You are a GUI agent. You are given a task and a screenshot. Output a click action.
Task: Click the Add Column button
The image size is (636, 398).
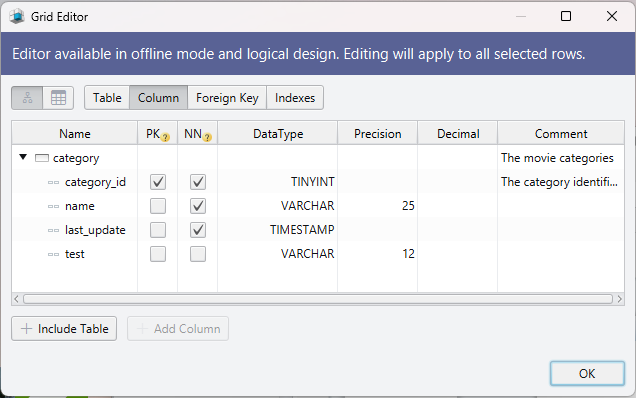coord(178,329)
